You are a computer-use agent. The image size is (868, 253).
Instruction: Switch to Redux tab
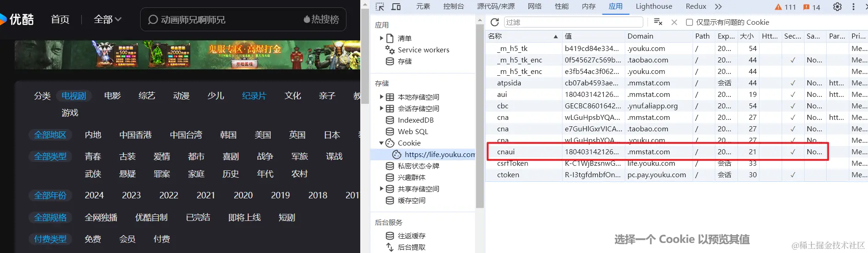696,6
